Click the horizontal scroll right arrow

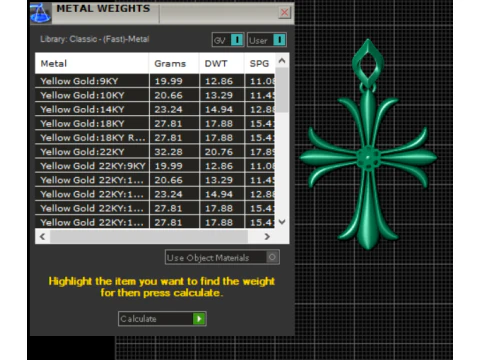pos(267,236)
